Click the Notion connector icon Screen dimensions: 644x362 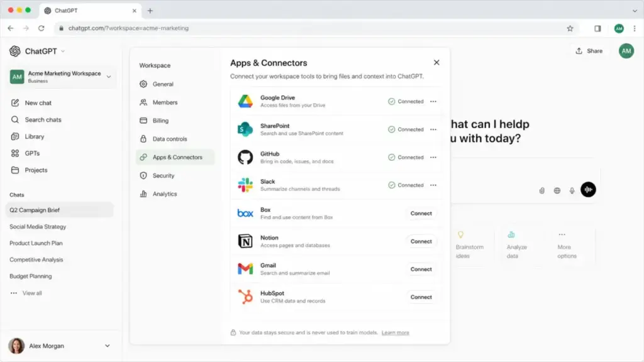tap(246, 241)
